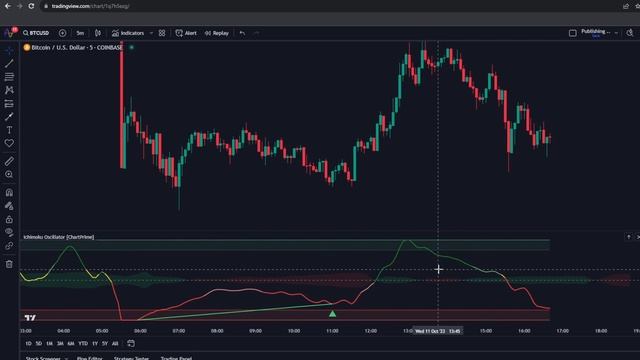640x360 pixels.
Task: Expand favorite indicators dropdown arrow
Action: [x=151, y=33]
